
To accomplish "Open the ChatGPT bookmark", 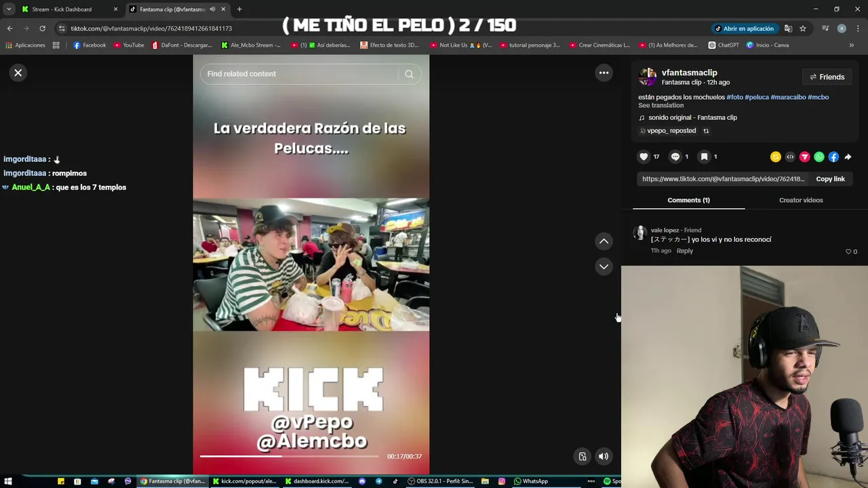I will pos(724,45).
